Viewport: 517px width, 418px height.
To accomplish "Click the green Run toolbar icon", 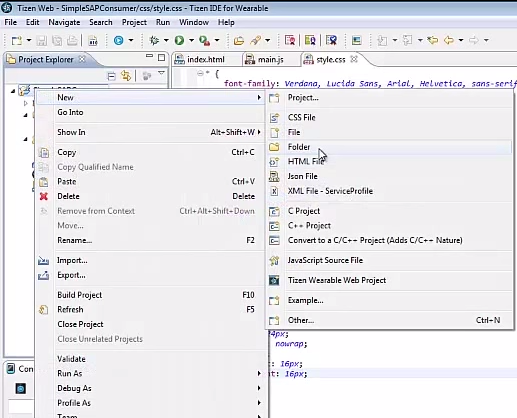I will point(179,41).
